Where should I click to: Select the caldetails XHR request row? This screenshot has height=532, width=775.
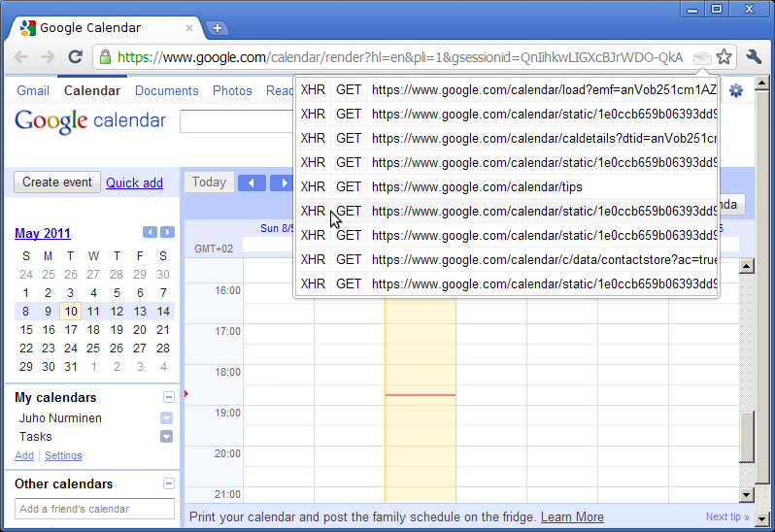[506, 138]
